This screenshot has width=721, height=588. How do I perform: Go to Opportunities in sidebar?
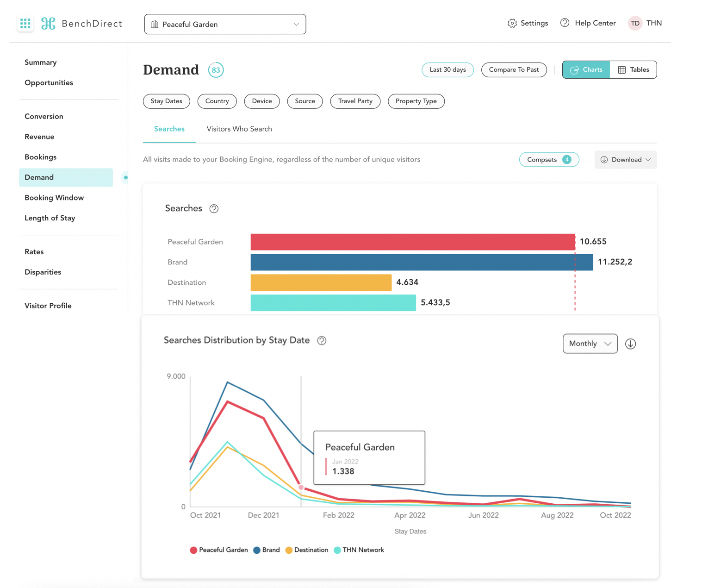[x=49, y=83]
